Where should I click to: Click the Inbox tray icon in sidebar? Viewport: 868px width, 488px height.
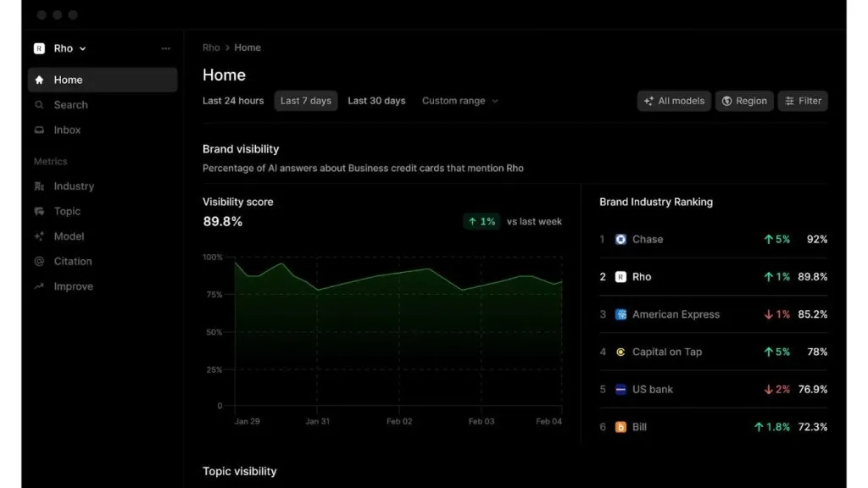(x=39, y=130)
